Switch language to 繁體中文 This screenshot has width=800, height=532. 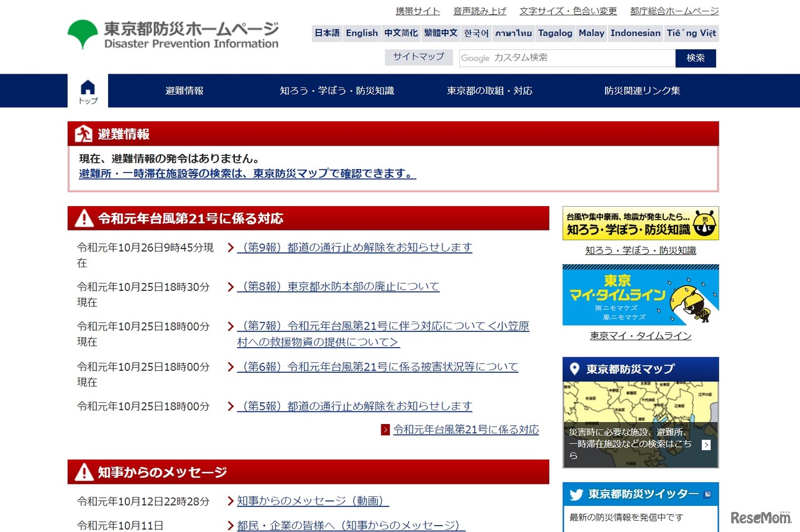(x=441, y=33)
